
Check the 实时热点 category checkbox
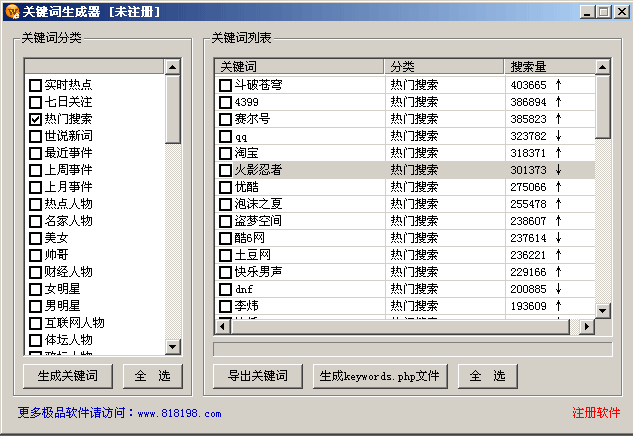point(36,85)
